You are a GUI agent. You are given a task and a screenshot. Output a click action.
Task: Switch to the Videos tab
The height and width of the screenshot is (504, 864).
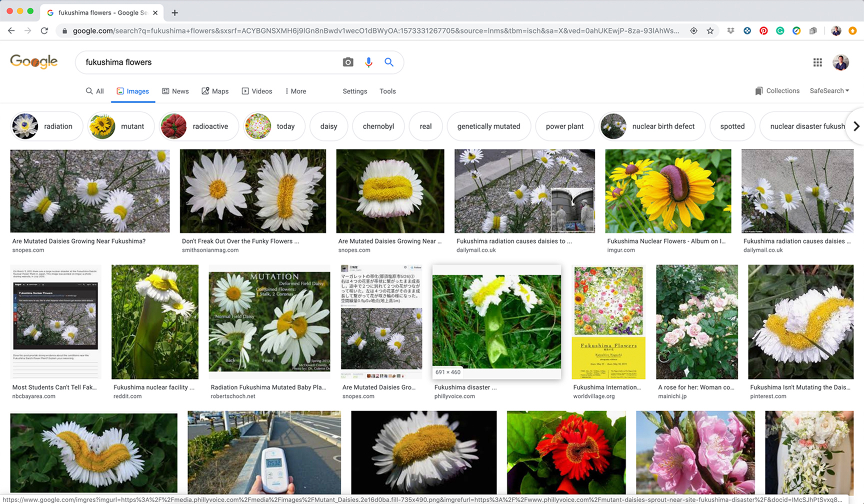coord(257,91)
